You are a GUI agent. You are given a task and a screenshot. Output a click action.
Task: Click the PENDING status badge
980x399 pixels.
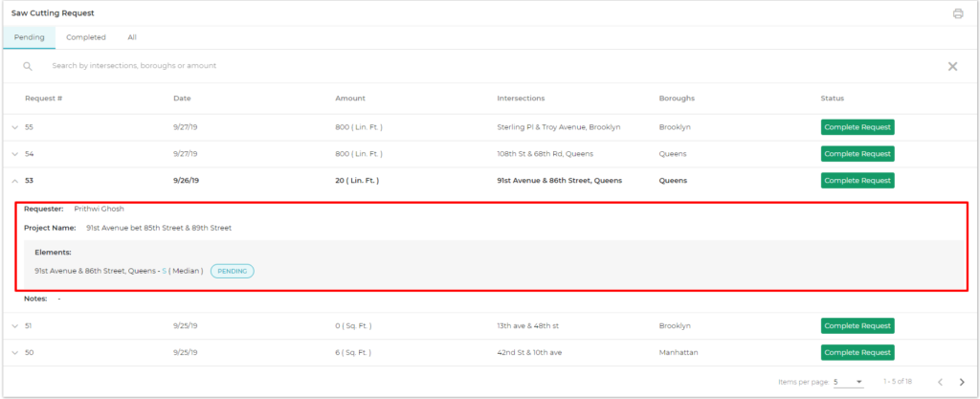point(232,271)
